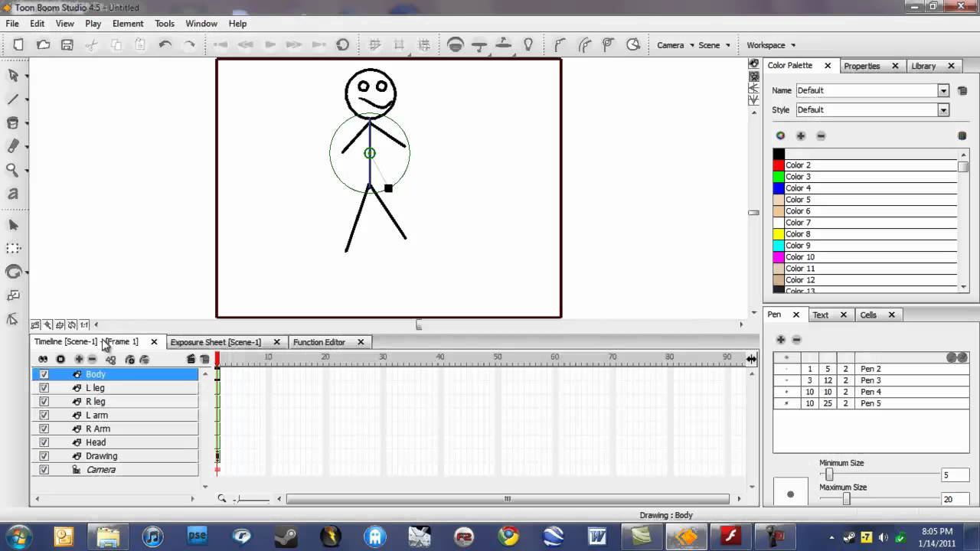
Task: Uncheck the L leg layer checkbox
Action: (x=44, y=388)
